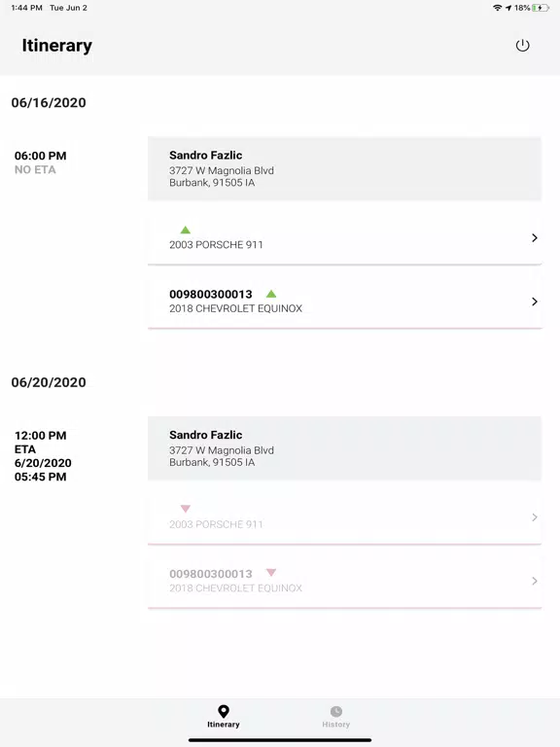Viewport: 560px width, 747px height.
Task: Select the Itinerary tab label
Action: tap(224, 724)
